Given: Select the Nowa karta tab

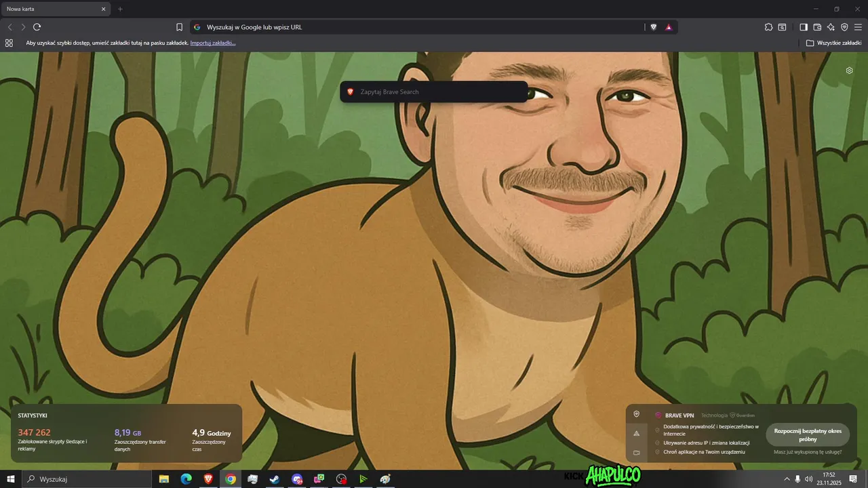Looking at the screenshot, I should point(56,9).
